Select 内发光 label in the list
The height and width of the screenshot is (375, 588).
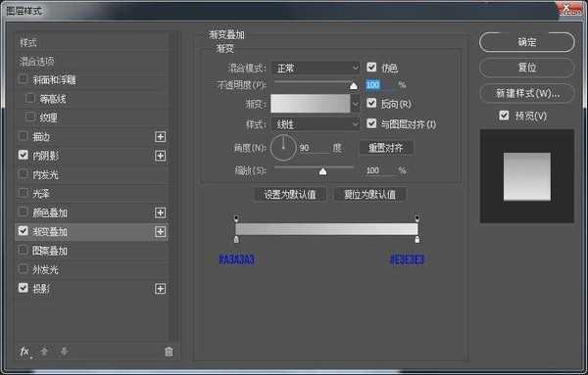(x=45, y=174)
